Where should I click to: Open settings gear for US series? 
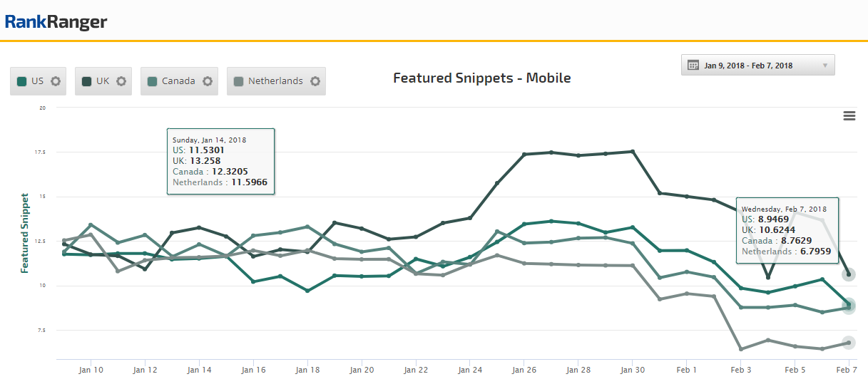[56, 81]
